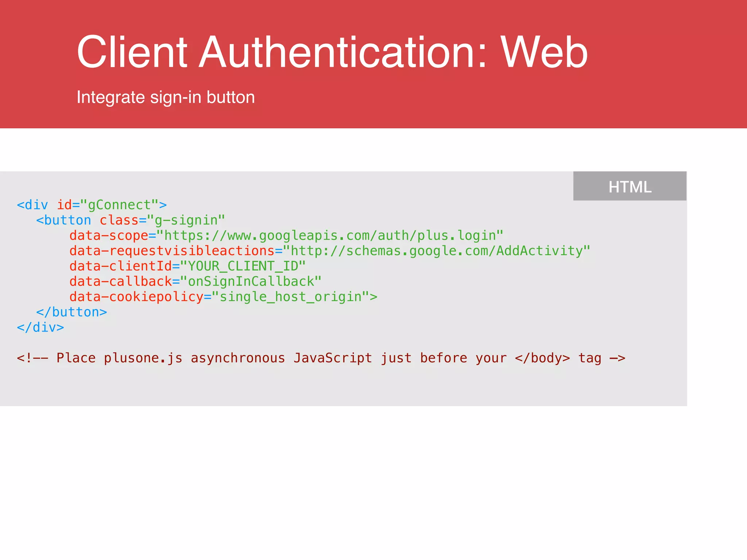Click the data-scope googleapis URL line

pos(286,236)
